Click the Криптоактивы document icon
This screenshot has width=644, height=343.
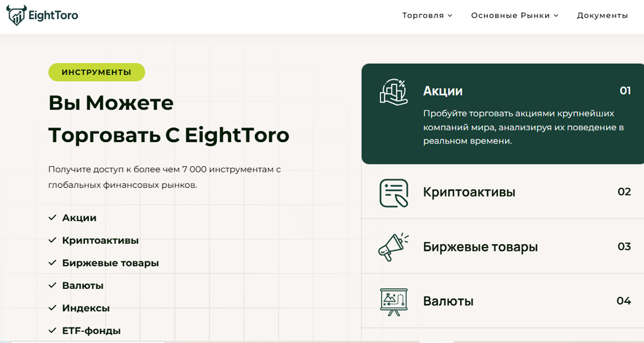(393, 193)
